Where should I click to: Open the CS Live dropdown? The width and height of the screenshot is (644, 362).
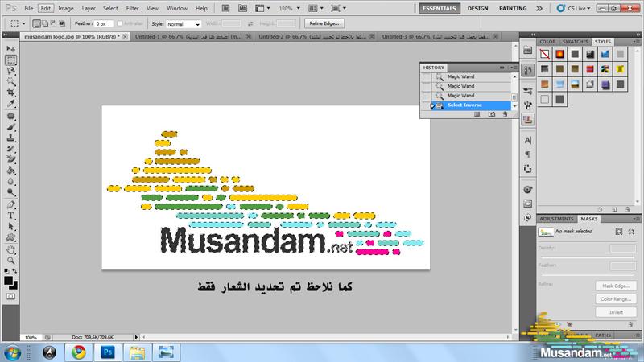tap(574, 8)
